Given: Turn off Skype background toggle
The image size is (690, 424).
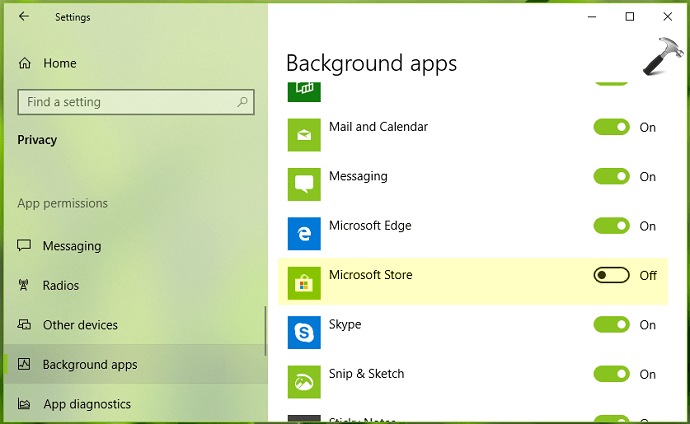Looking at the screenshot, I should pos(611,325).
